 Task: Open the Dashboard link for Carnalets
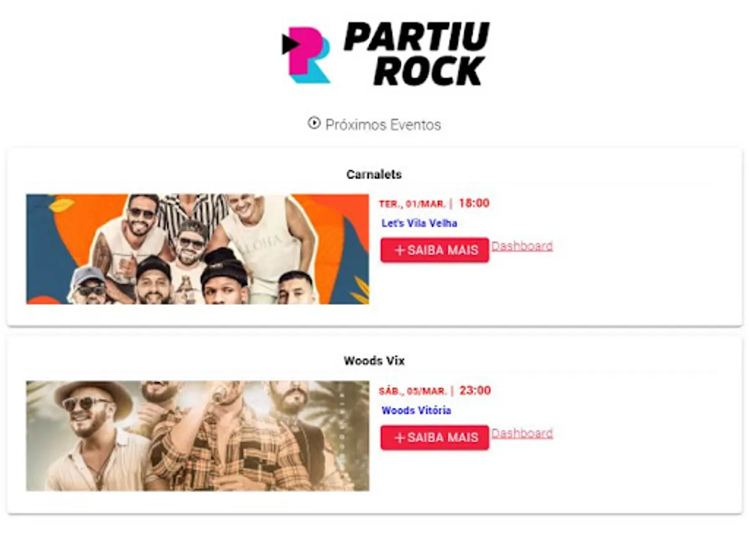pyautogui.click(x=522, y=246)
